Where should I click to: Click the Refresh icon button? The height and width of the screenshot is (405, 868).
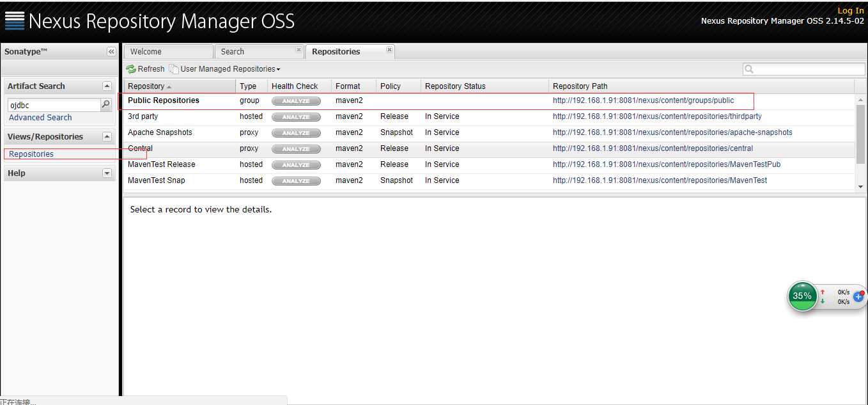tap(145, 69)
